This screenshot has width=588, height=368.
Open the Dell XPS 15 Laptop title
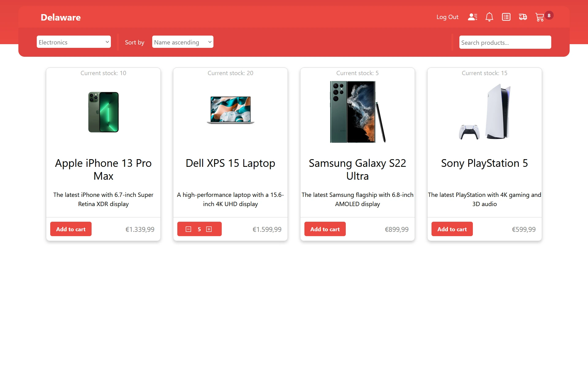coord(231,163)
